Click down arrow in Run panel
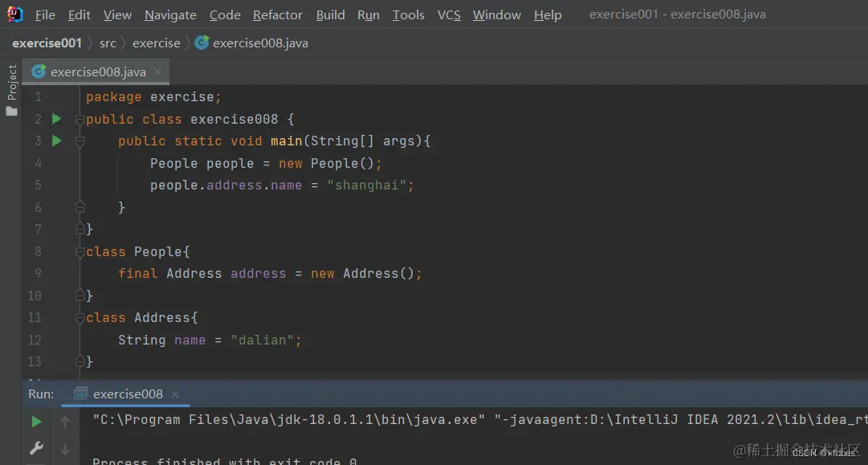Viewport: 868px width, 465px height. click(65, 448)
